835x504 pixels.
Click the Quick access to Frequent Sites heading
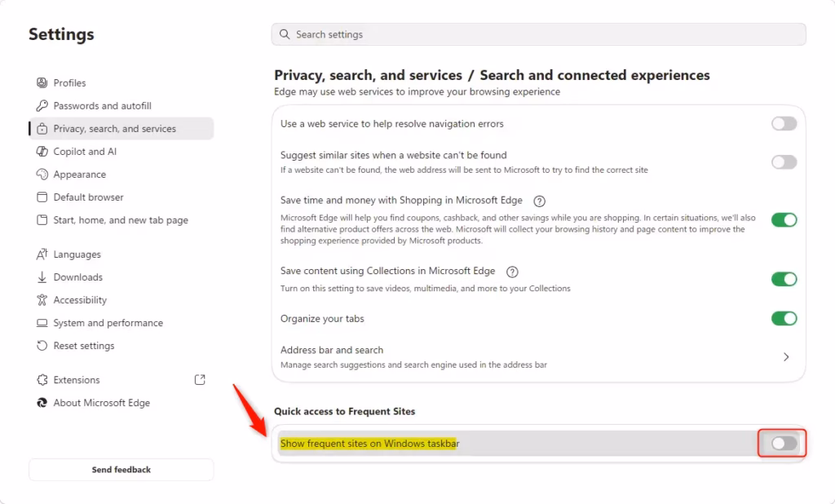tap(345, 411)
